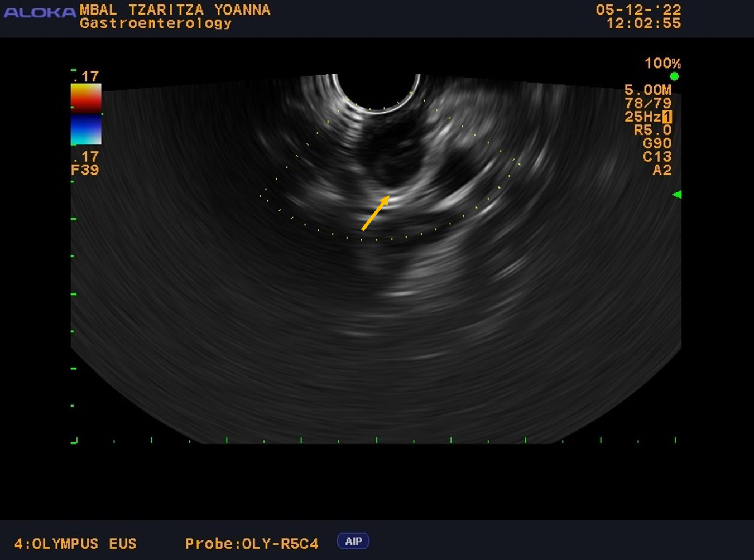Click the orange arrow annotation on the scan

pyautogui.click(x=376, y=213)
